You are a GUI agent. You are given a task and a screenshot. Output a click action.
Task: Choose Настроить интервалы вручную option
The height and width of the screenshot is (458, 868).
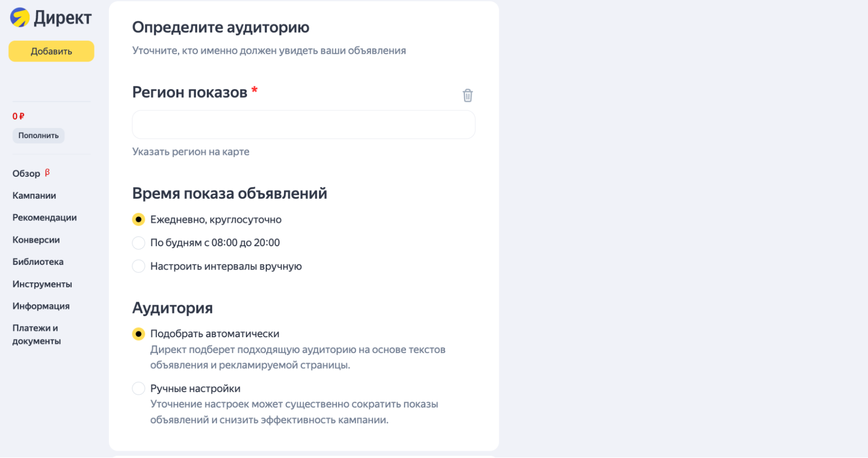tap(138, 266)
